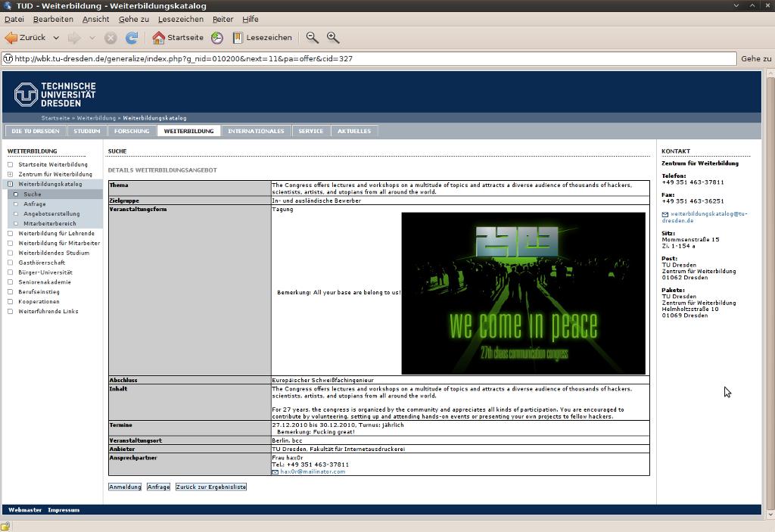The width and height of the screenshot is (775, 532).
Task: Click the site icon in address bar
Action: (x=8, y=58)
